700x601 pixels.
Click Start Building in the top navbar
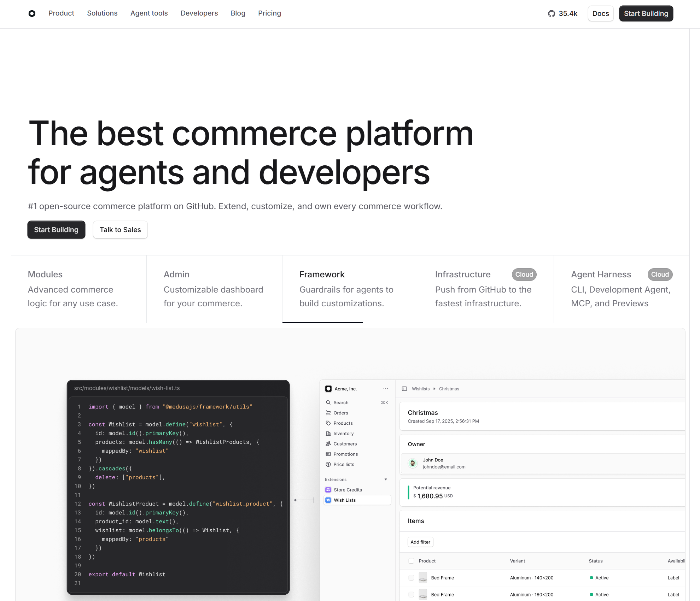[x=646, y=13]
